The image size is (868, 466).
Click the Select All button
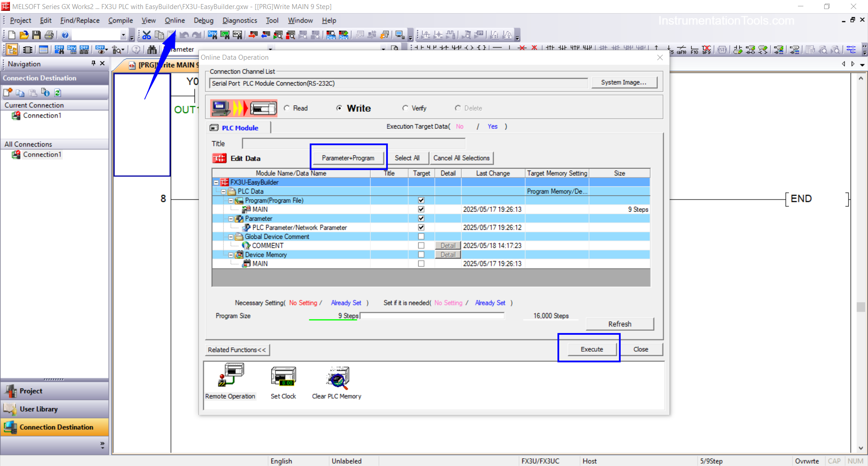pyautogui.click(x=407, y=158)
